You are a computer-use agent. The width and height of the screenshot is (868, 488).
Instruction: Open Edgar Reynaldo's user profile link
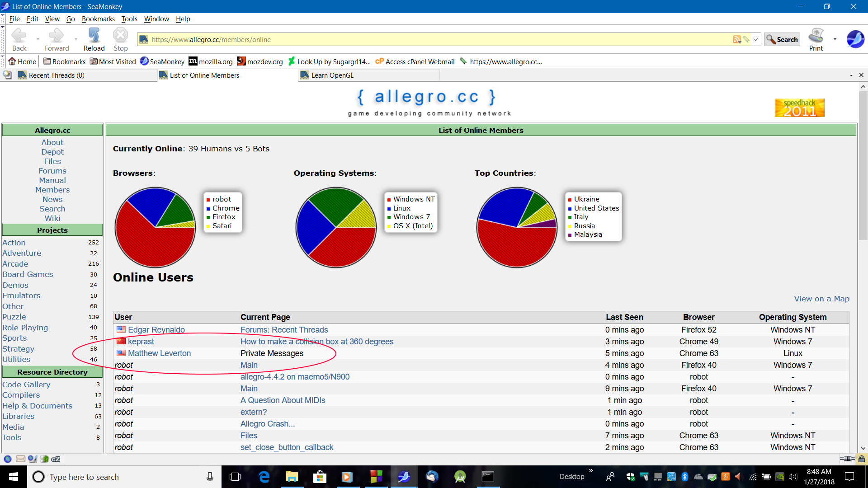(156, 330)
